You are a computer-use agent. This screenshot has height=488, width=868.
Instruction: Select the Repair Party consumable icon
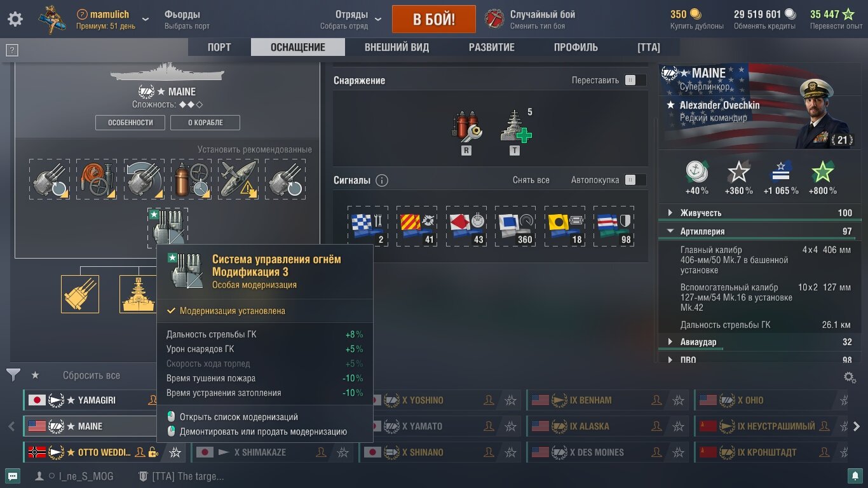(x=515, y=126)
